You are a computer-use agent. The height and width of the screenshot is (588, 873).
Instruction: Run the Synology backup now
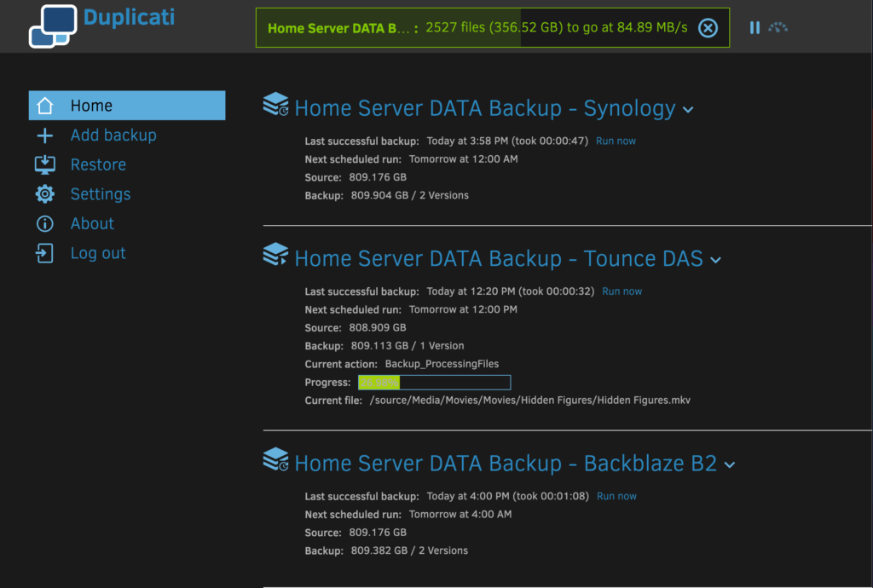coord(616,141)
